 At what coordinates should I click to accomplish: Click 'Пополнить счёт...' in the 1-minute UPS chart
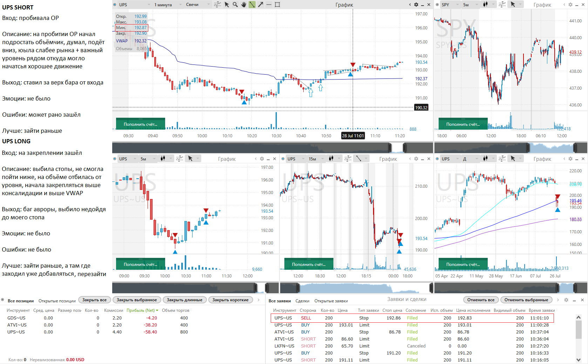tap(141, 124)
